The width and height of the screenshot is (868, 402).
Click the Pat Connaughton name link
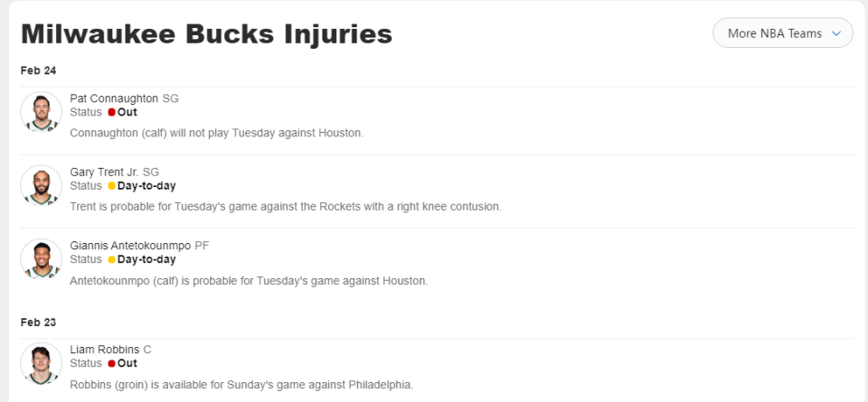click(x=114, y=98)
